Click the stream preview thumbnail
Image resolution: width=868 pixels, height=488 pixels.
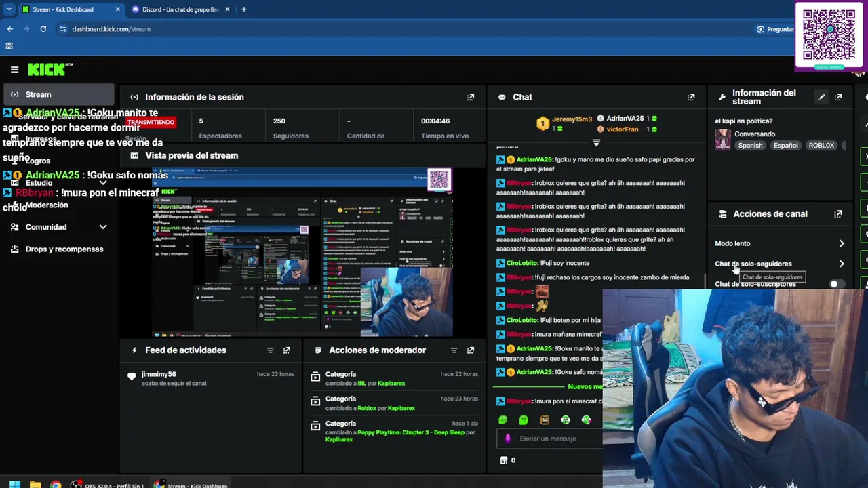coord(302,252)
